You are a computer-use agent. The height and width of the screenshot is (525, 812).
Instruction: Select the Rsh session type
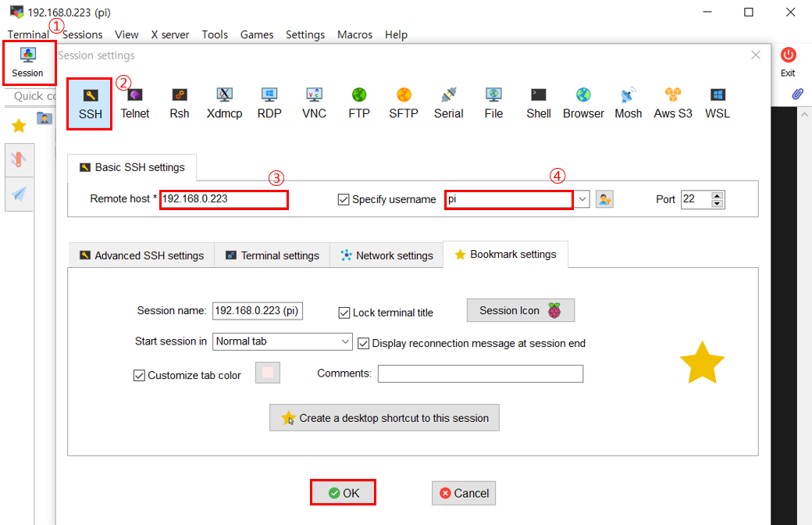(179, 104)
